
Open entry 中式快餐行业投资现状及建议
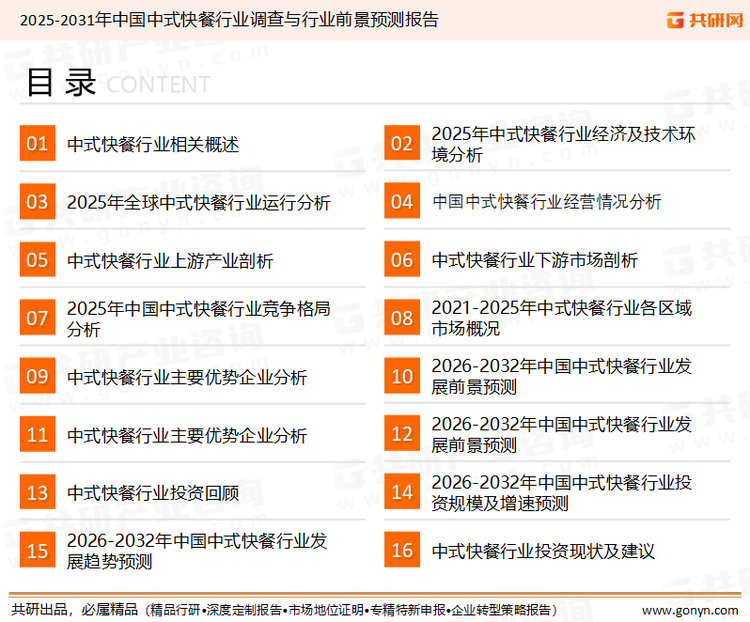point(543,551)
